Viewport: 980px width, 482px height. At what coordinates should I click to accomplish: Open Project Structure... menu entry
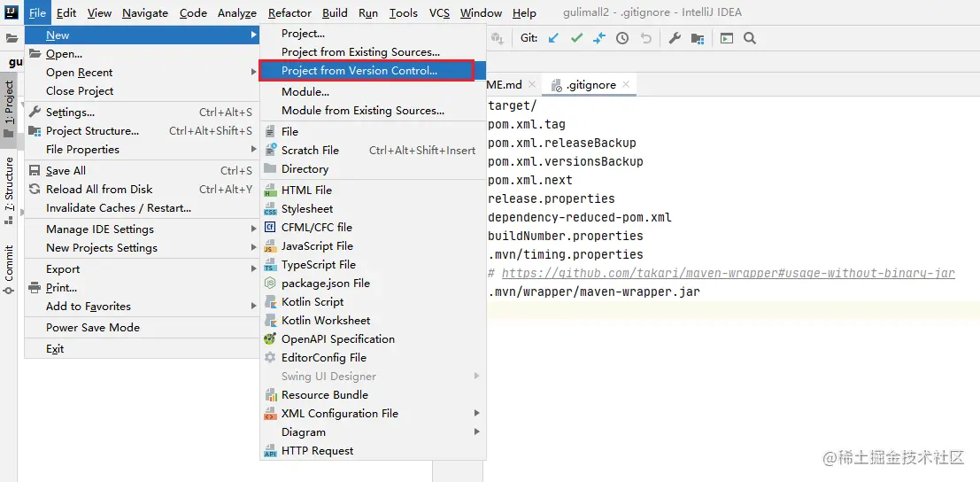click(142, 131)
